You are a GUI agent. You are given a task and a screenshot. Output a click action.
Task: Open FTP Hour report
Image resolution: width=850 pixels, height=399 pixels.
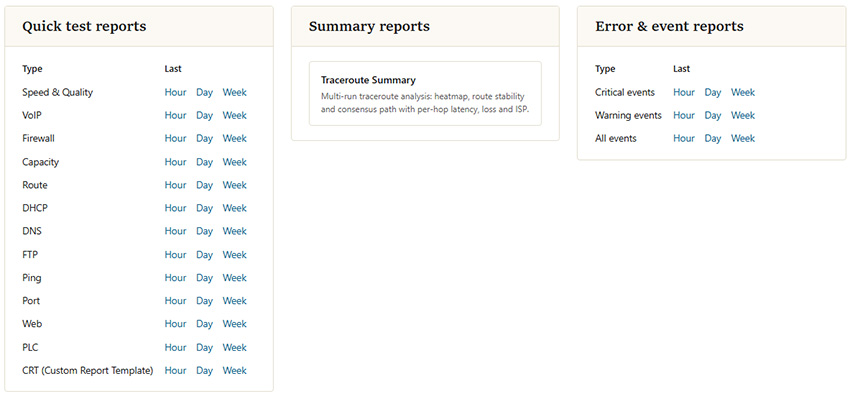click(175, 255)
